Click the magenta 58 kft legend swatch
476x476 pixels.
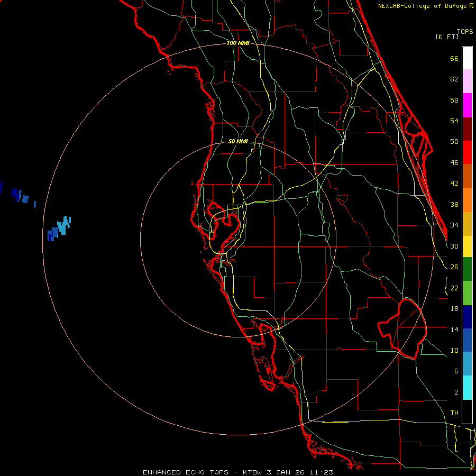click(467, 105)
